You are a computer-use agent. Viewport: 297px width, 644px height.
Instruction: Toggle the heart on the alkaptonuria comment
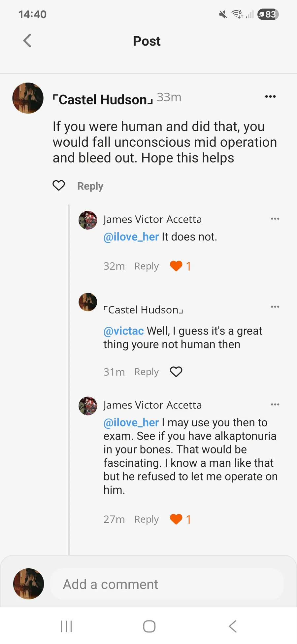(176, 519)
